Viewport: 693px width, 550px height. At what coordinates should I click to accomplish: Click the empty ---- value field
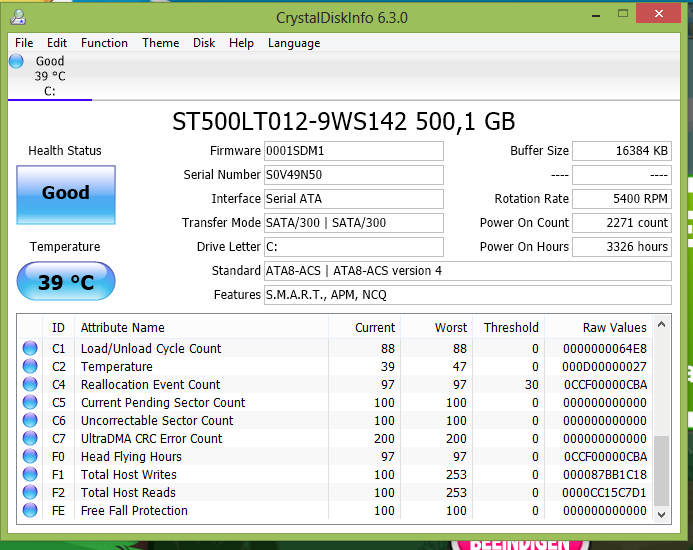pyautogui.click(x=622, y=175)
